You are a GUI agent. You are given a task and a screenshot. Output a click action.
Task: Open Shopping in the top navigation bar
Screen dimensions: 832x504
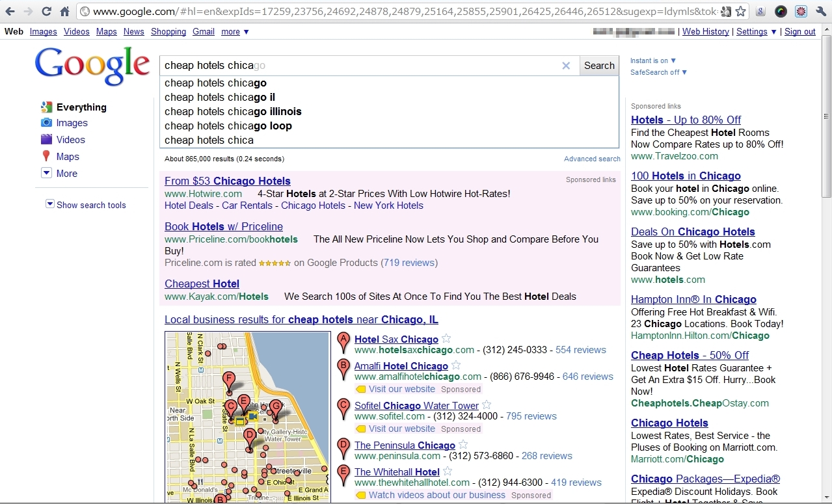pyautogui.click(x=168, y=31)
